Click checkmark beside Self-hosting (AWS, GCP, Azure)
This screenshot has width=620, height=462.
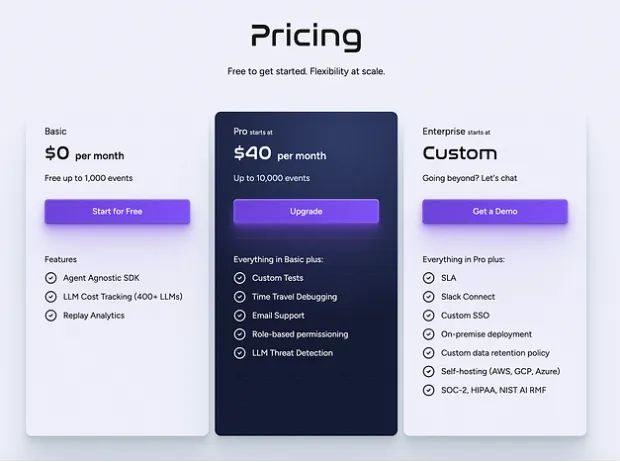tap(428, 371)
